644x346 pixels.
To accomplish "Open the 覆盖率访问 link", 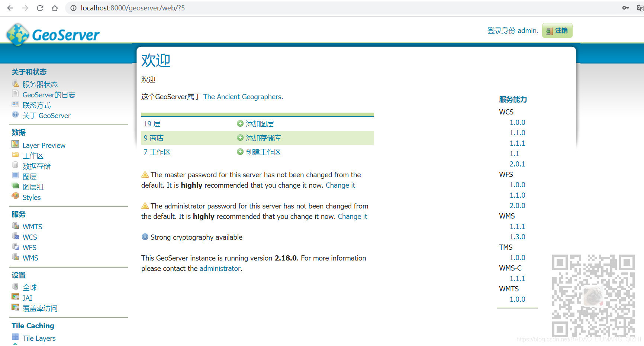I will click(40, 308).
